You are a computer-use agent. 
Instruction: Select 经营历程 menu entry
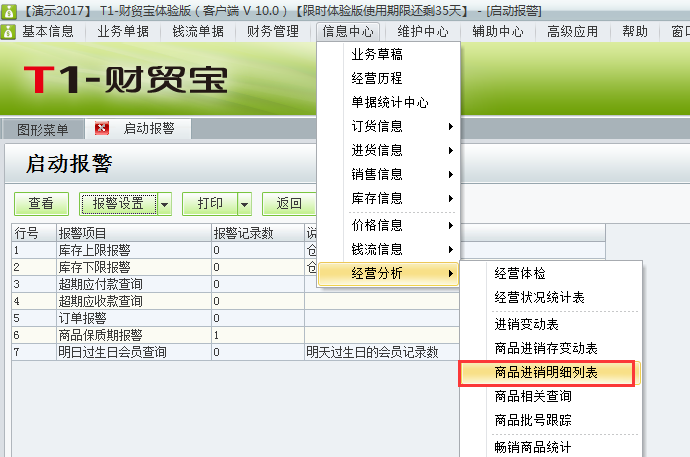(x=388, y=78)
